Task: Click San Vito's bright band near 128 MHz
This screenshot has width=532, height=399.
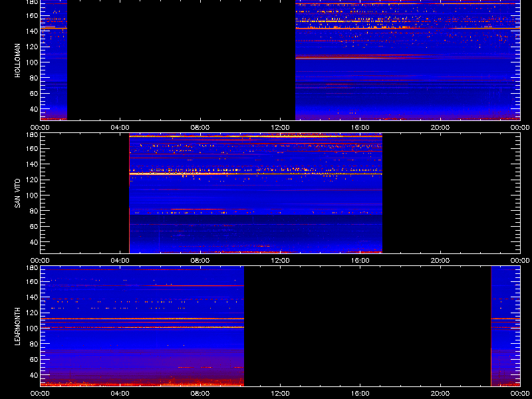Action: [x=256, y=174]
